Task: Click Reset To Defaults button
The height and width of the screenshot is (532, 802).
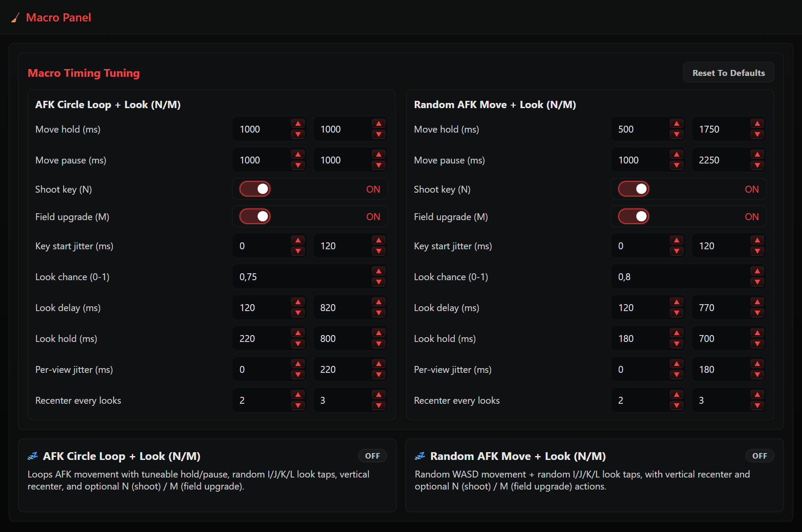Action: pos(729,73)
